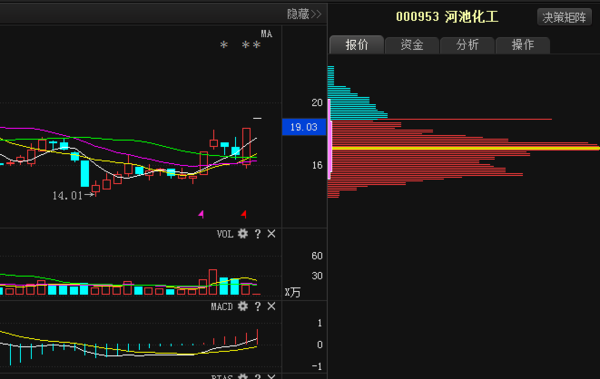Select the yellow peak chip distribution bar

pyautogui.click(x=465, y=148)
